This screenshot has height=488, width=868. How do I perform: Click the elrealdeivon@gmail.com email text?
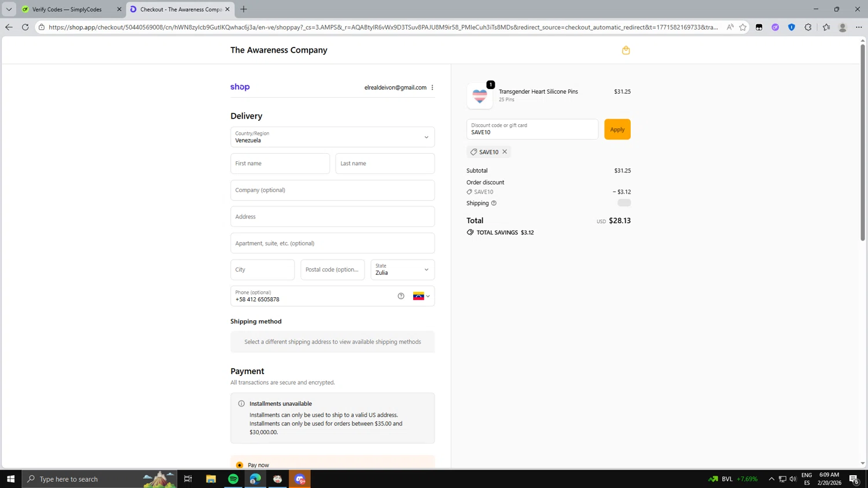[x=395, y=87]
